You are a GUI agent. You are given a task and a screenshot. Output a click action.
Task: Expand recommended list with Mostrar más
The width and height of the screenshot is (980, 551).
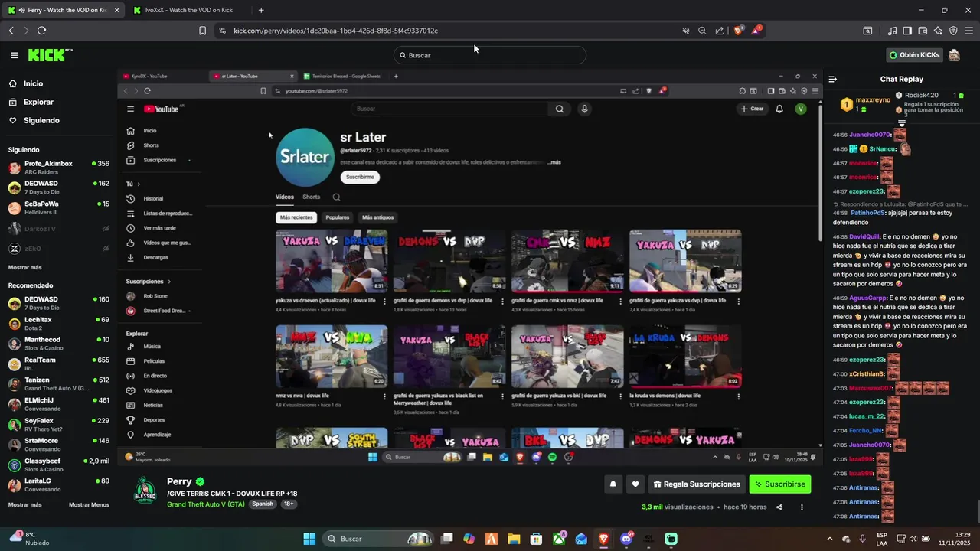(24, 504)
